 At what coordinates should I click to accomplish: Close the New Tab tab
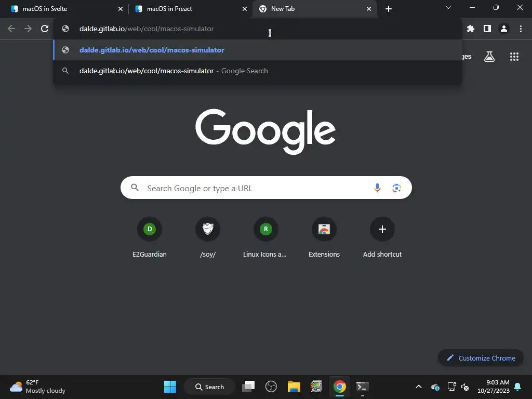[x=369, y=9]
